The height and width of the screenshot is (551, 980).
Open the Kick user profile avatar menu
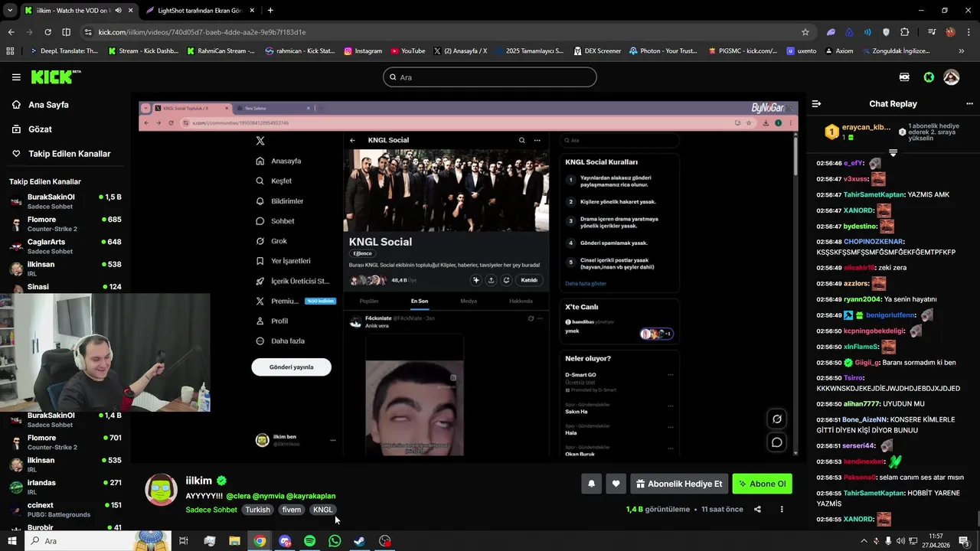pyautogui.click(x=951, y=77)
